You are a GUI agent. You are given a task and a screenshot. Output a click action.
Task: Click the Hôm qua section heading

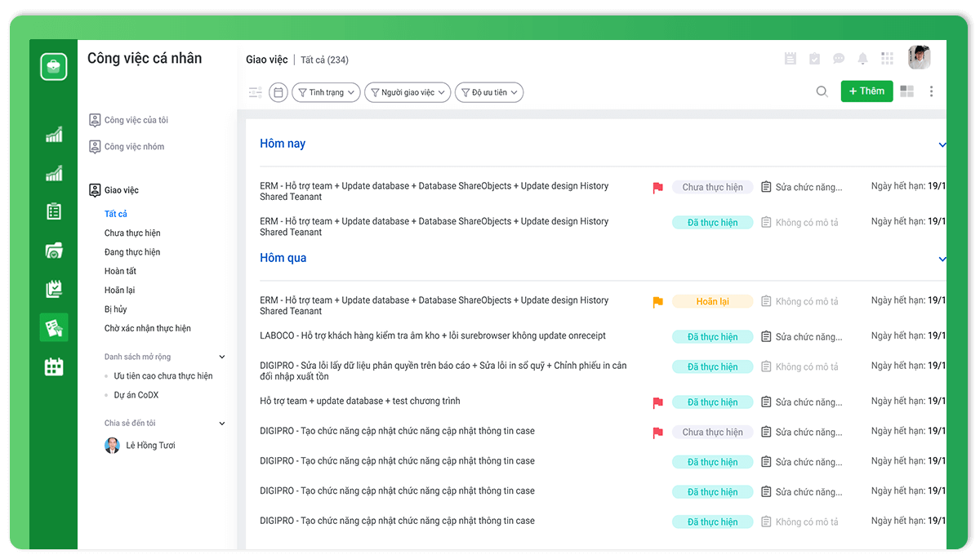click(283, 258)
